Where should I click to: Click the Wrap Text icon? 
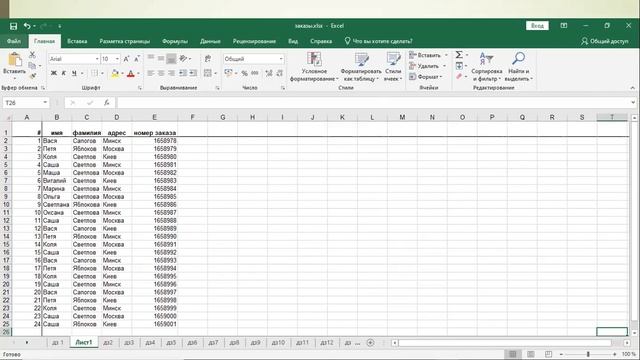(208, 59)
